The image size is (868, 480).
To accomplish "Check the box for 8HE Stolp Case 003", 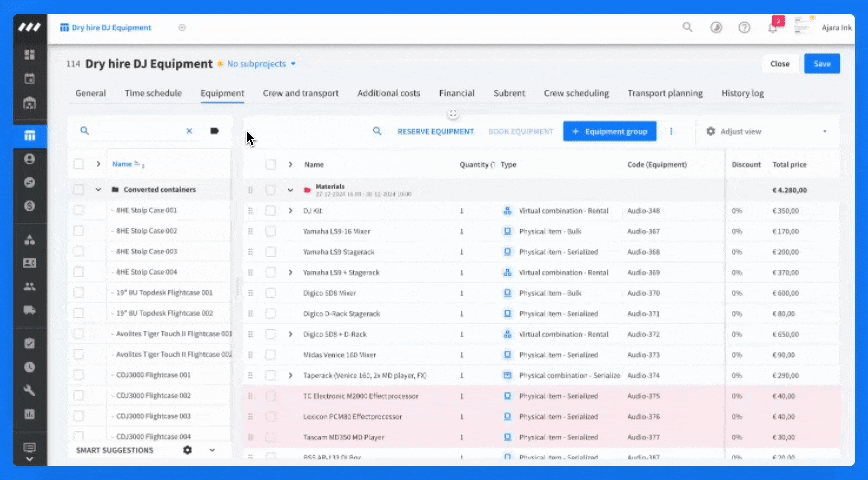I will [x=79, y=251].
